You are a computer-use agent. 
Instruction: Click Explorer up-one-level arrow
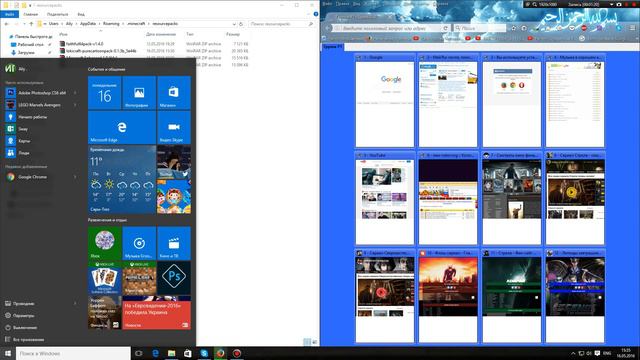coord(31,24)
